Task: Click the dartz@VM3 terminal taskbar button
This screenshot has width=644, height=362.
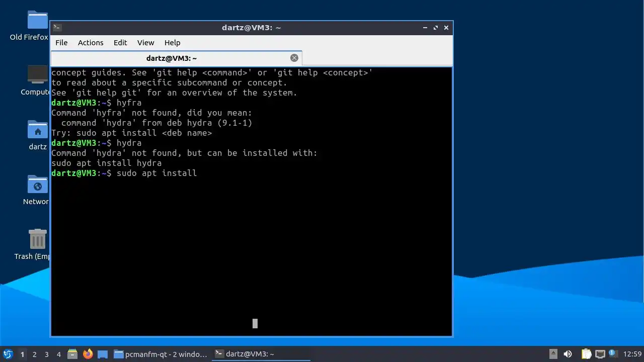Action: 261,354
